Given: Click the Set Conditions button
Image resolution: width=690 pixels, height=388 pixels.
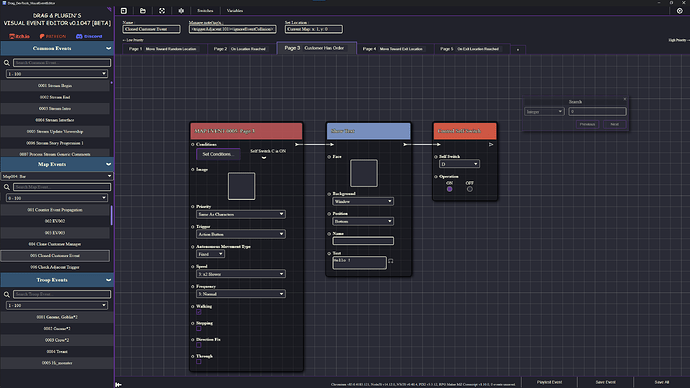Looking at the screenshot, I should point(218,154).
